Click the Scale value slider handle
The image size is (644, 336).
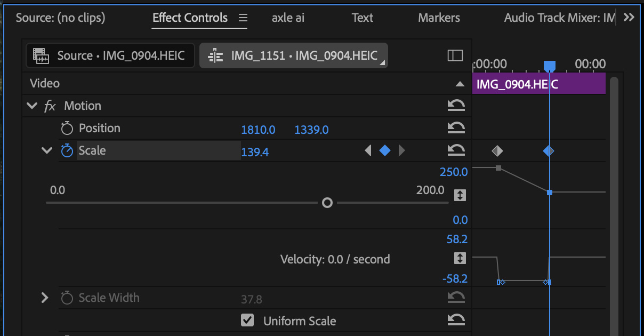coord(327,203)
